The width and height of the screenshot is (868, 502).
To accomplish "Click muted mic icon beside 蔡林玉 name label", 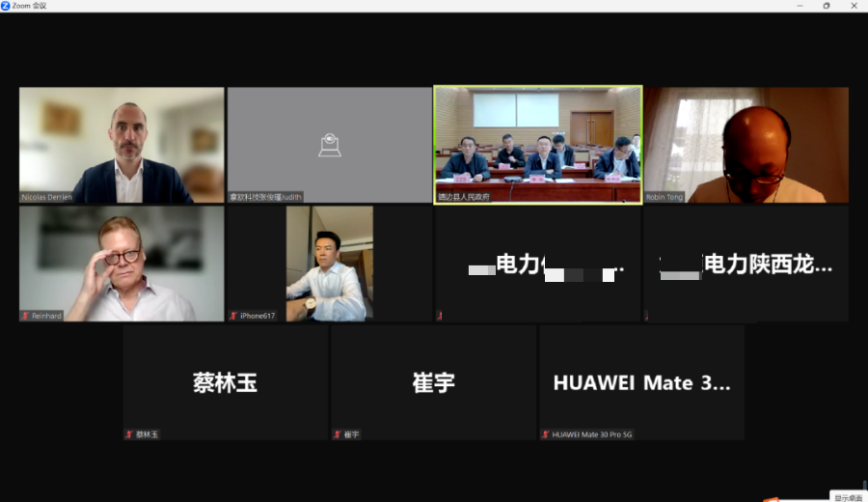I will pos(129,434).
